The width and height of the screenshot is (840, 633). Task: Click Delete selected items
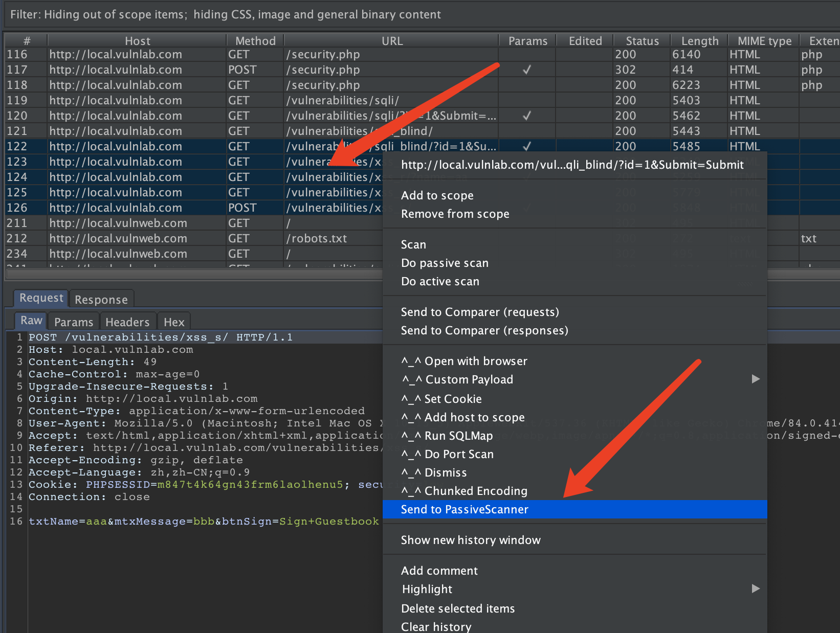[457, 608]
